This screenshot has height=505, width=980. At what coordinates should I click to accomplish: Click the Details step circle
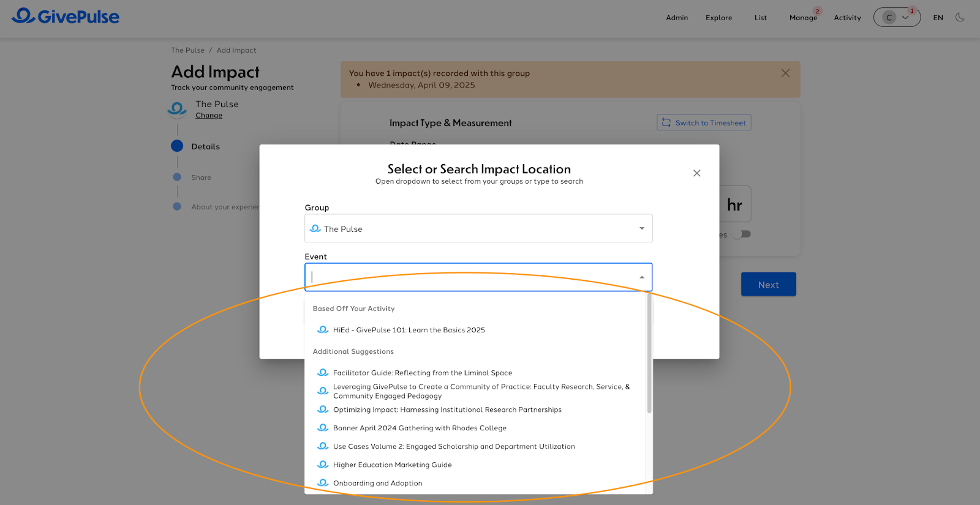coord(177,146)
